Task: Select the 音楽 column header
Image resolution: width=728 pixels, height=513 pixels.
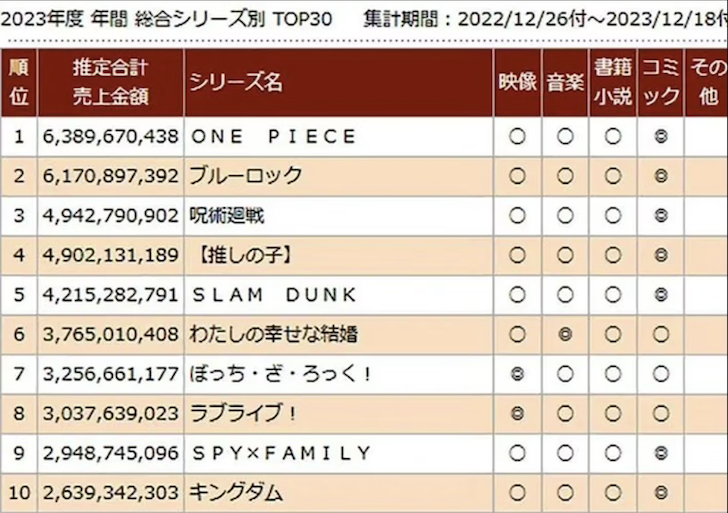Action: tap(565, 82)
